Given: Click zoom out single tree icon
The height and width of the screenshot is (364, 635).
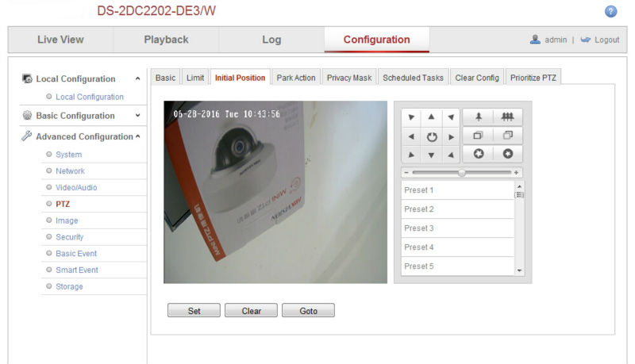Looking at the screenshot, I should (x=479, y=117).
